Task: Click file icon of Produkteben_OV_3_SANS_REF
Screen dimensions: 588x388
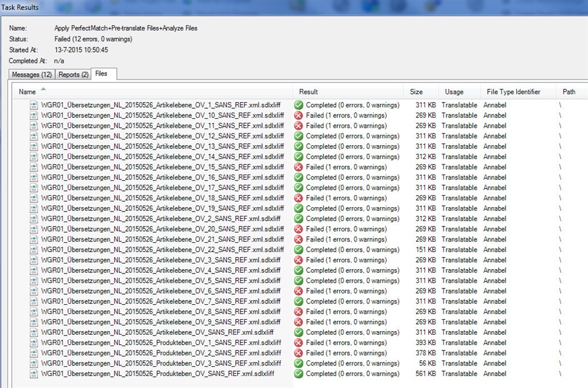Action: coord(34,363)
